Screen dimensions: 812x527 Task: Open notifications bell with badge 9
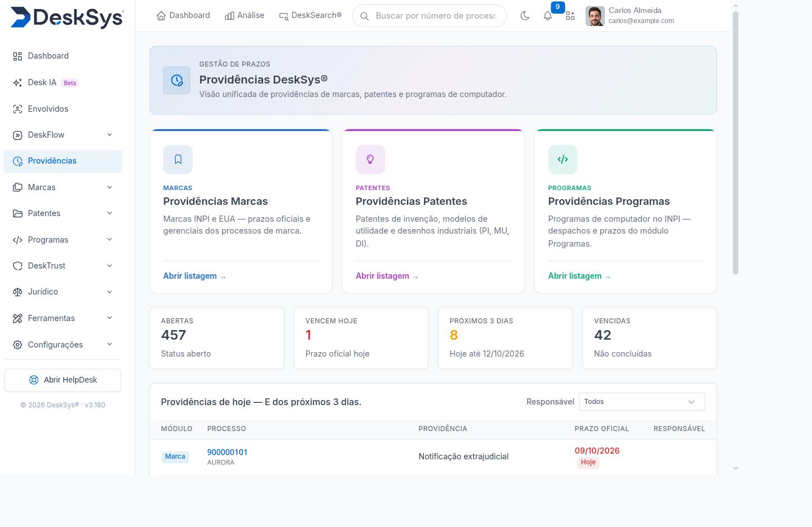(x=548, y=16)
